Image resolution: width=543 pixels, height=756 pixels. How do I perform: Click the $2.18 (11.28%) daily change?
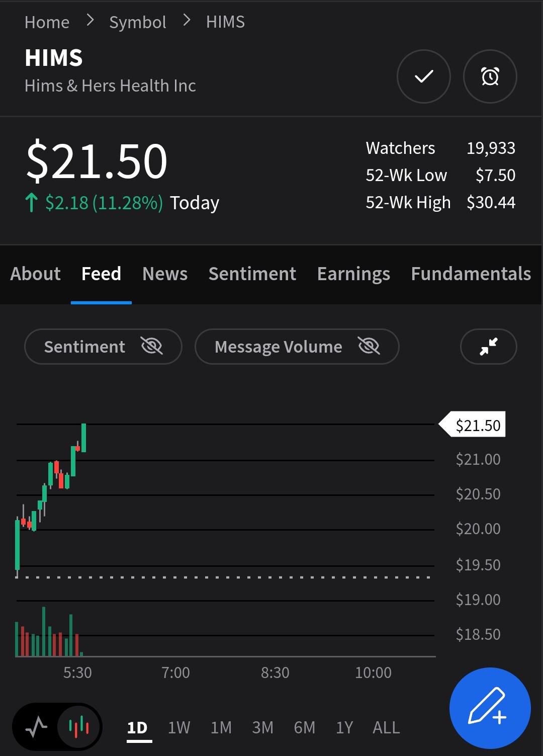[x=104, y=203]
